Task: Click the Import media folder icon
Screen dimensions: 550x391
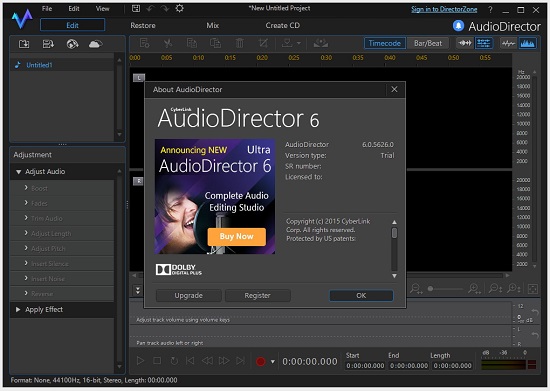Action: tap(48, 44)
